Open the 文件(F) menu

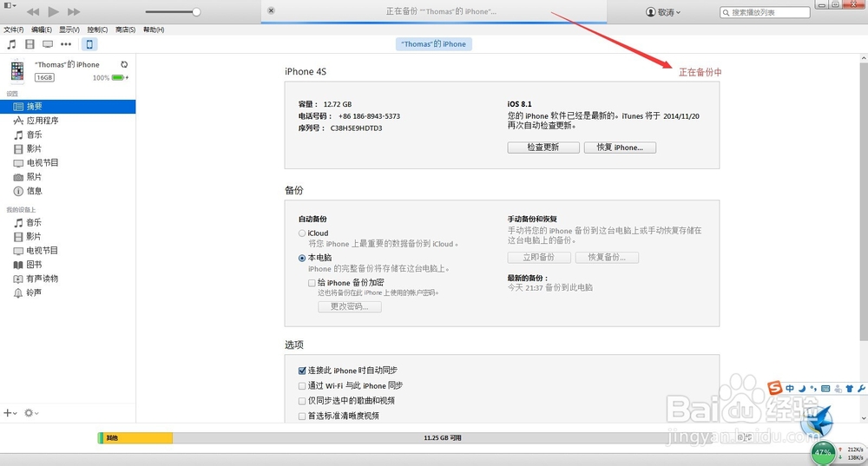point(14,30)
